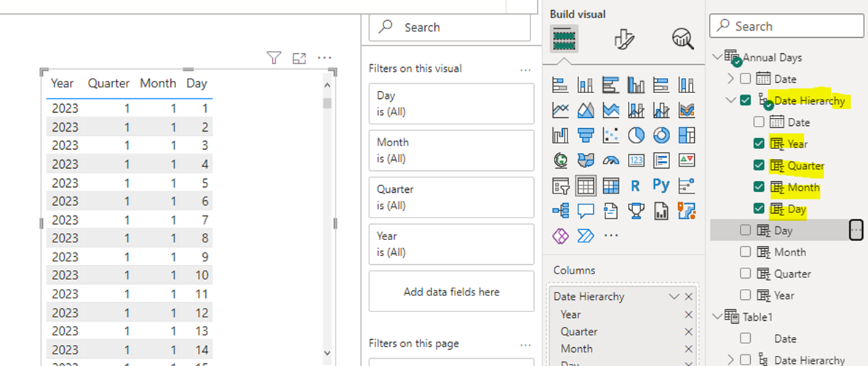Uncheck the Date Hierarchy checkbox under Annual Days
Screen dimensions: 868x366
click(745, 100)
